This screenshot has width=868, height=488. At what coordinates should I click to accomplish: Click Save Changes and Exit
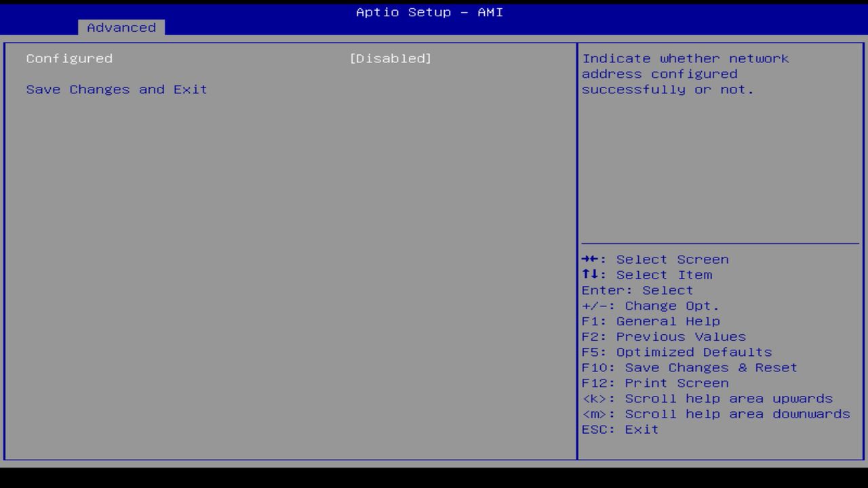tap(116, 89)
